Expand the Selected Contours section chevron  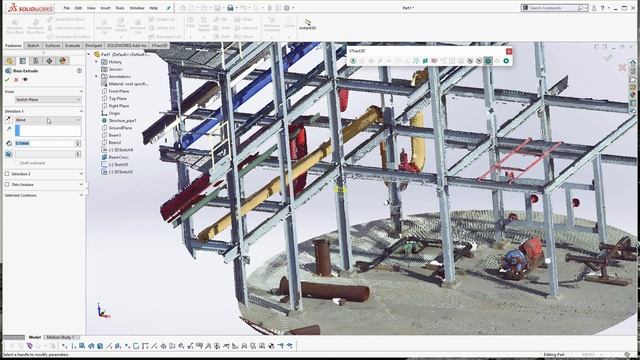[x=81, y=195]
